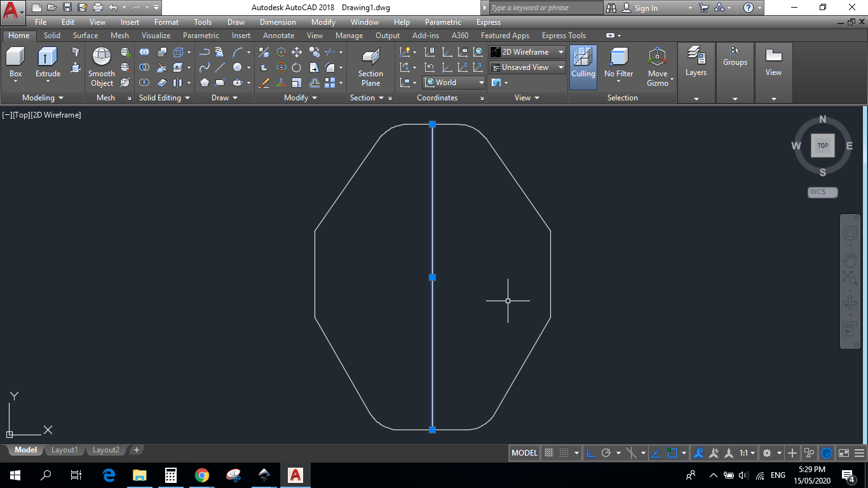Click the Smooth Object mesh tool

click(102, 67)
